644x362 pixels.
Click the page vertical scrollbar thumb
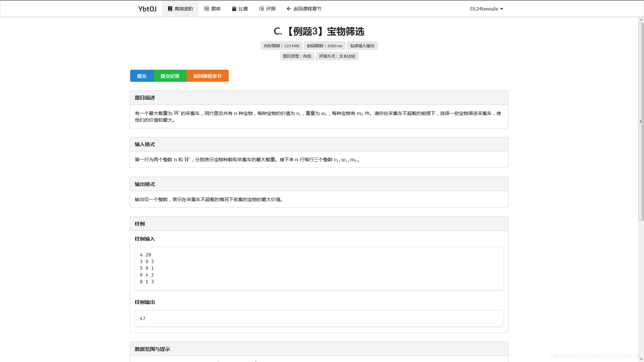(x=641, y=121)
